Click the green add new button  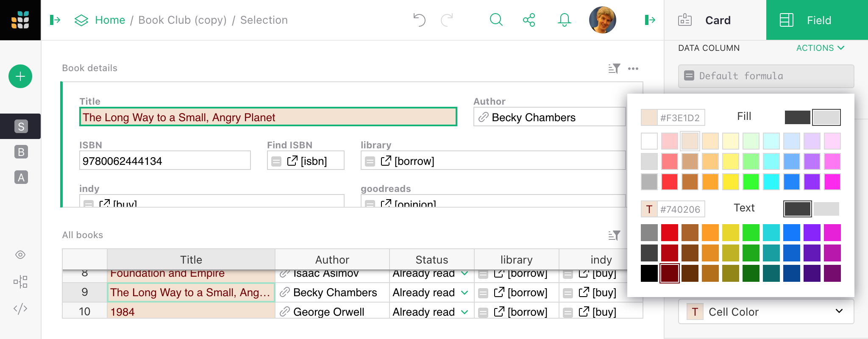[20, 76]
